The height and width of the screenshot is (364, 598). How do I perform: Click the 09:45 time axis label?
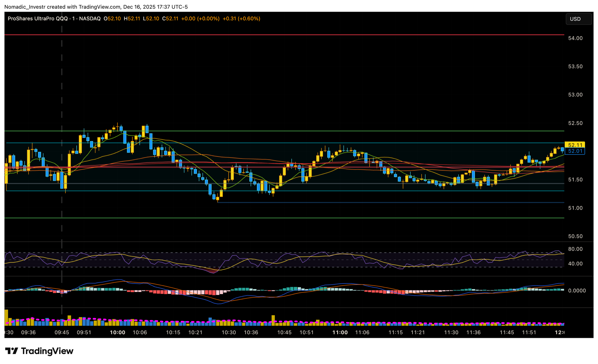pyautogui.click(x=62, y=333)
